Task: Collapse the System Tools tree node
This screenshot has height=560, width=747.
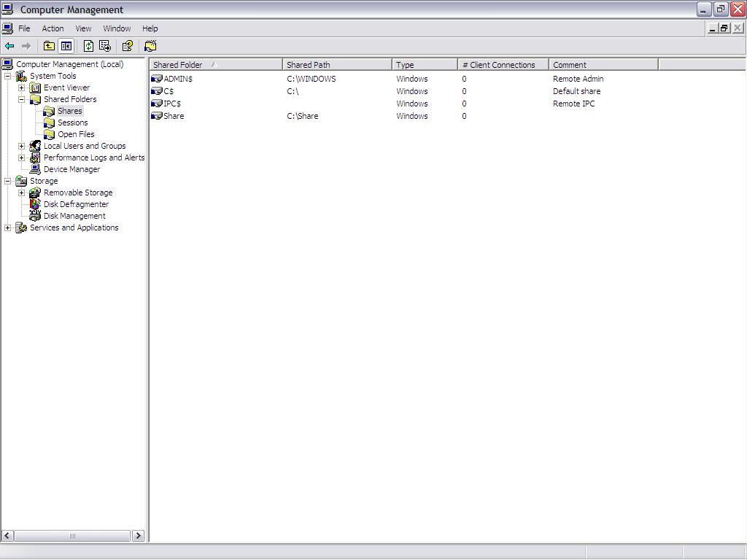Action: tap(7, 76)
